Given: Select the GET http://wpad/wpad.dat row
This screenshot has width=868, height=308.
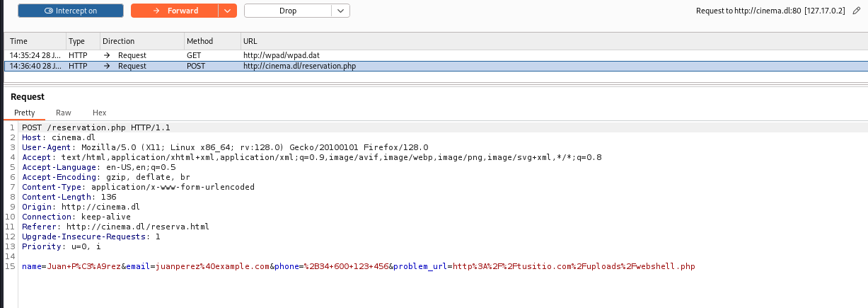Looking at the screenshot, I should [436, 55].
